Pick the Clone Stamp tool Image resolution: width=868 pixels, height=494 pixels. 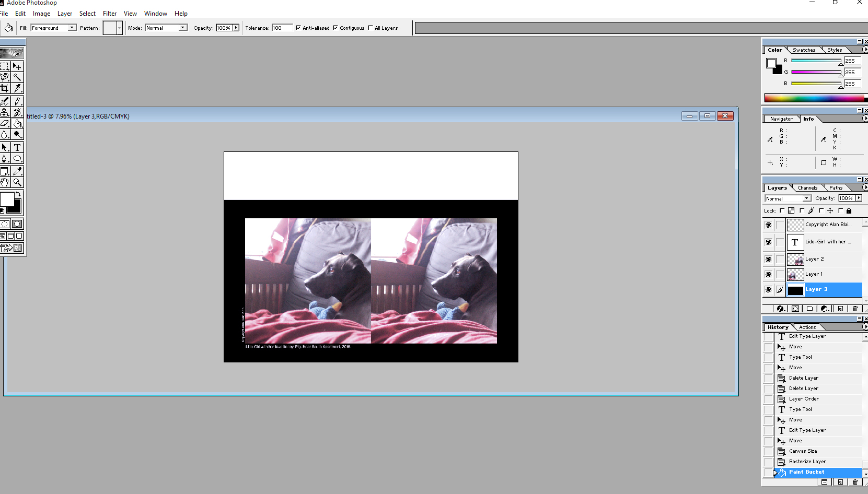point(5,112)
